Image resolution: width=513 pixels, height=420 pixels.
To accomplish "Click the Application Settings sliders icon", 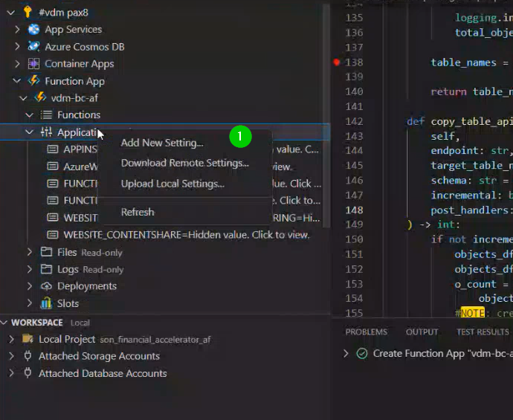I will click(x=46, y=132).
